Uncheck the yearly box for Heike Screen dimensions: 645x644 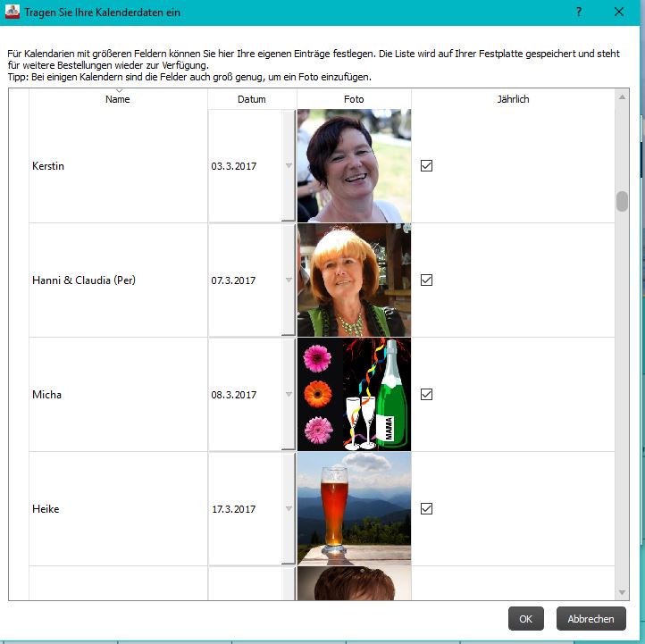[426, 509]
